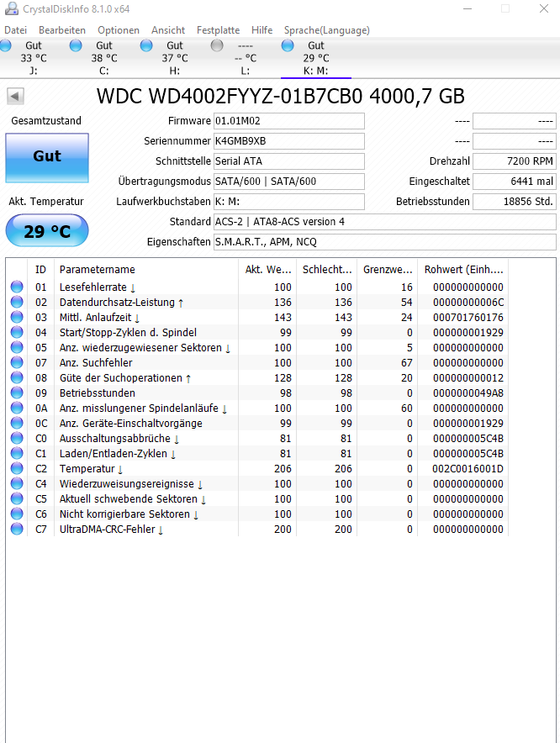This screenshot has width=560, height=743.
Task: Click status orb of Güte der Suchoperationen row
Action: click(x=17, y=377)
